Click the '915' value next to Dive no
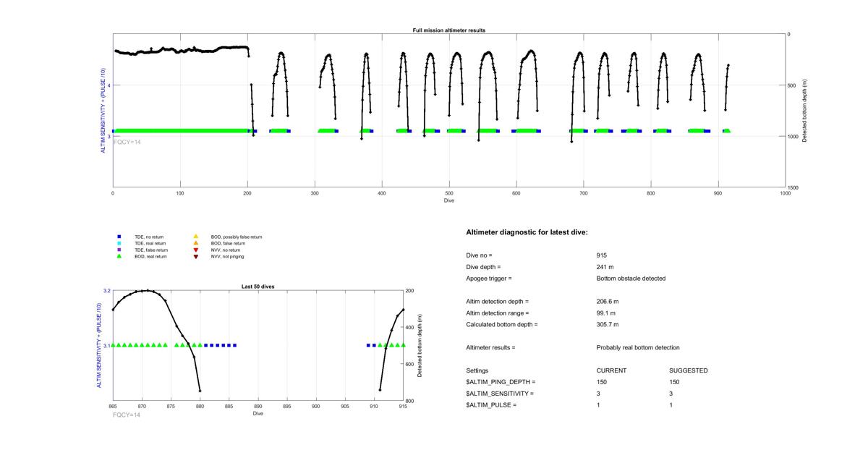 (602, 255)
